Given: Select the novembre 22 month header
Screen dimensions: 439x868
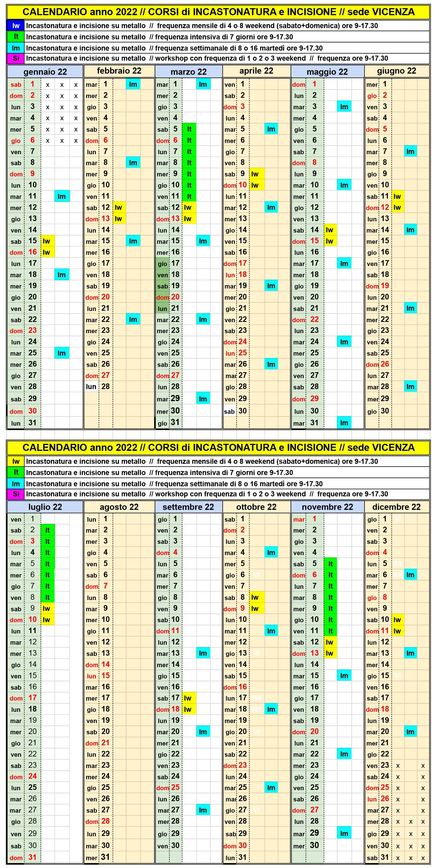Looking at the screenshot, I should click(x=327, y=507).
